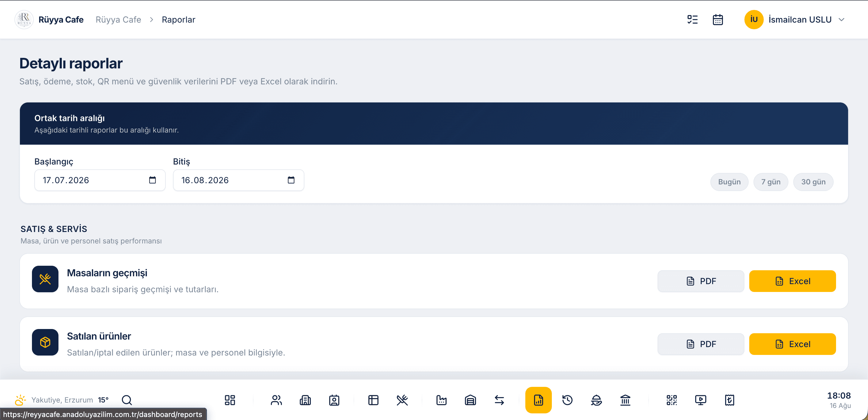Screen dimensions: 868x420
Task: Open the bank building icon in dock
Action: click(625, 400)
